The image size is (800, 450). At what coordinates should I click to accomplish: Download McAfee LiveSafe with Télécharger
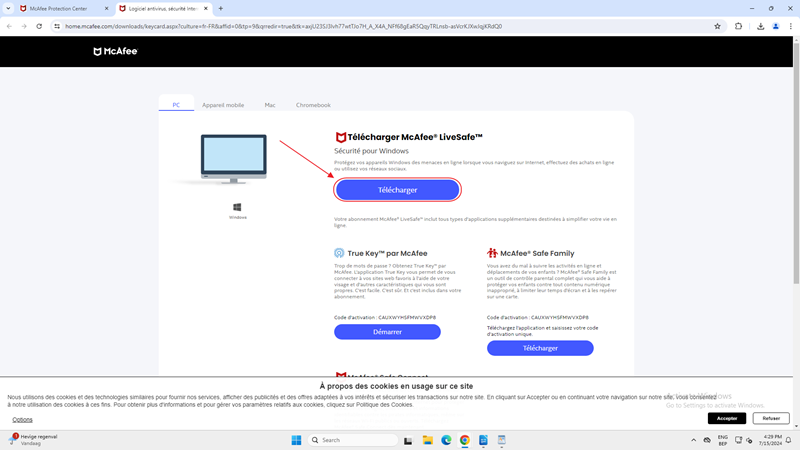coord(397,190)
